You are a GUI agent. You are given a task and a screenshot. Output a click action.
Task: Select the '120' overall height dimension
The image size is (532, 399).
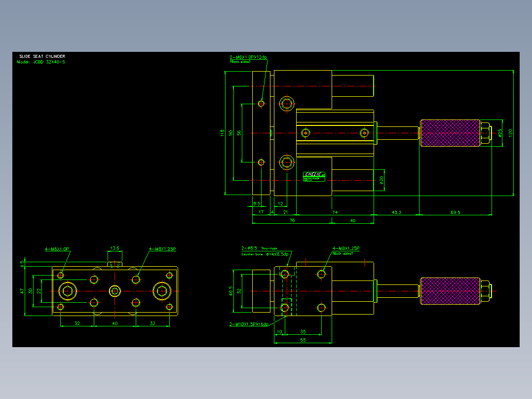pyautogui.click(x=510, y=133)
